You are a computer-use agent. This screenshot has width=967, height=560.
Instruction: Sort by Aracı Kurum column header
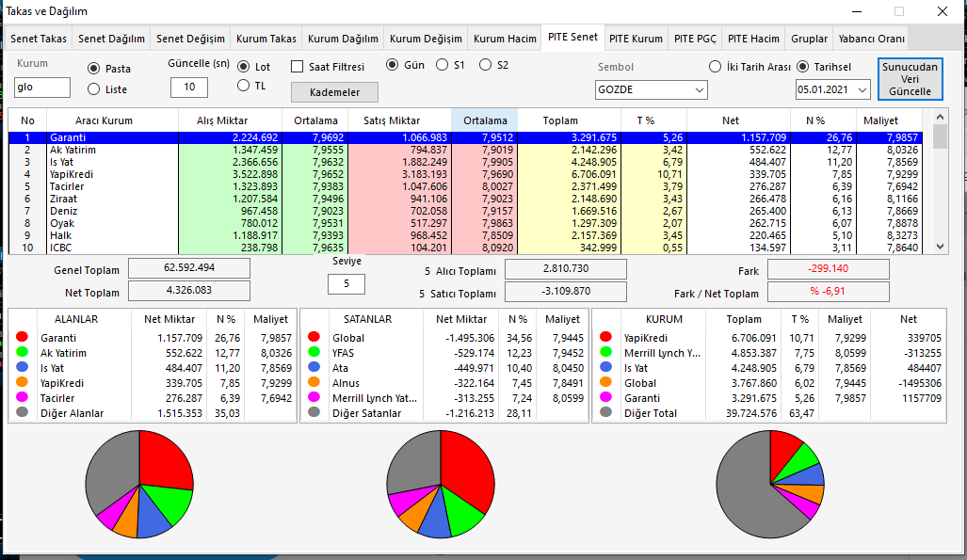pos(112,120)
